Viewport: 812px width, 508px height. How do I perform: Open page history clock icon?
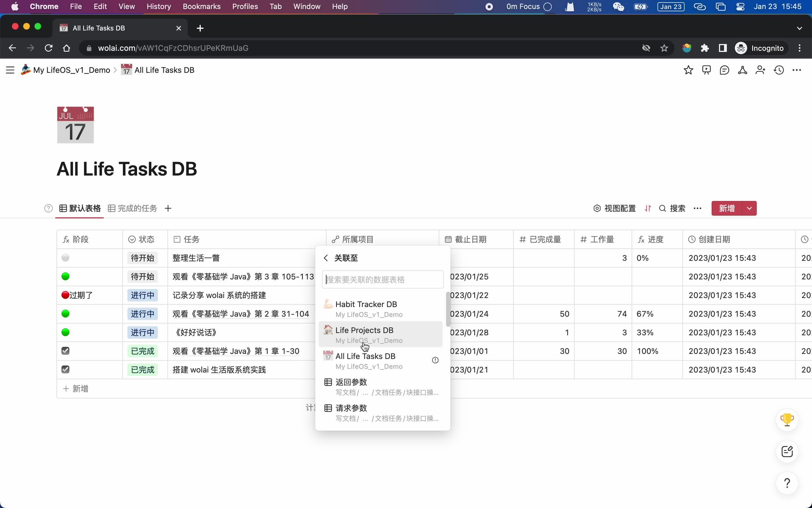point(779,70)
